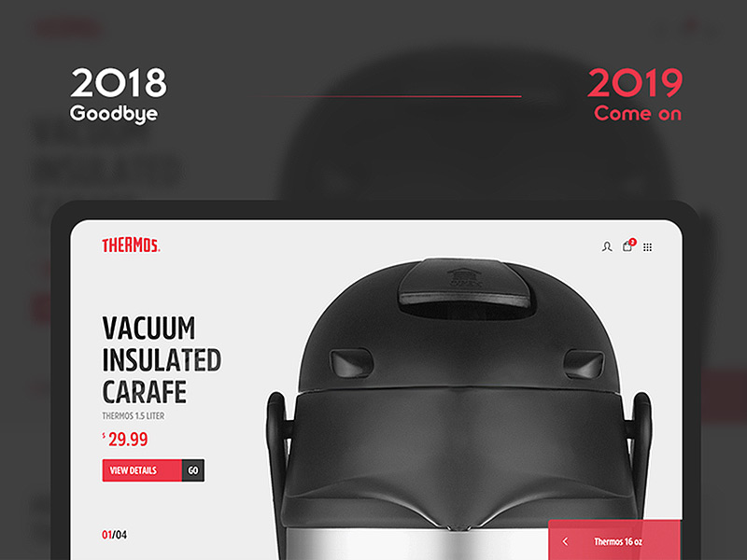
Task: Click the Vacuum Insulated Carafe heading
Action: pos(162,359)
